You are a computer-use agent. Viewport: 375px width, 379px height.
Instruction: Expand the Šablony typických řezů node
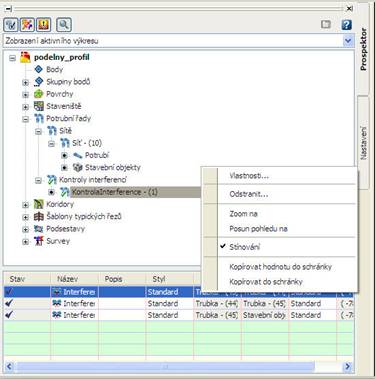[x=25, y=217]
